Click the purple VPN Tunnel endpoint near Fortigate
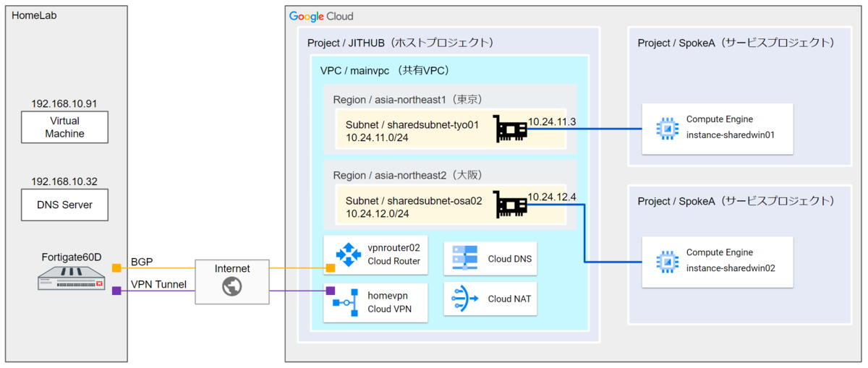Image resolution: width=868 pixels, height=368 pixels. (x=116, y=291)
